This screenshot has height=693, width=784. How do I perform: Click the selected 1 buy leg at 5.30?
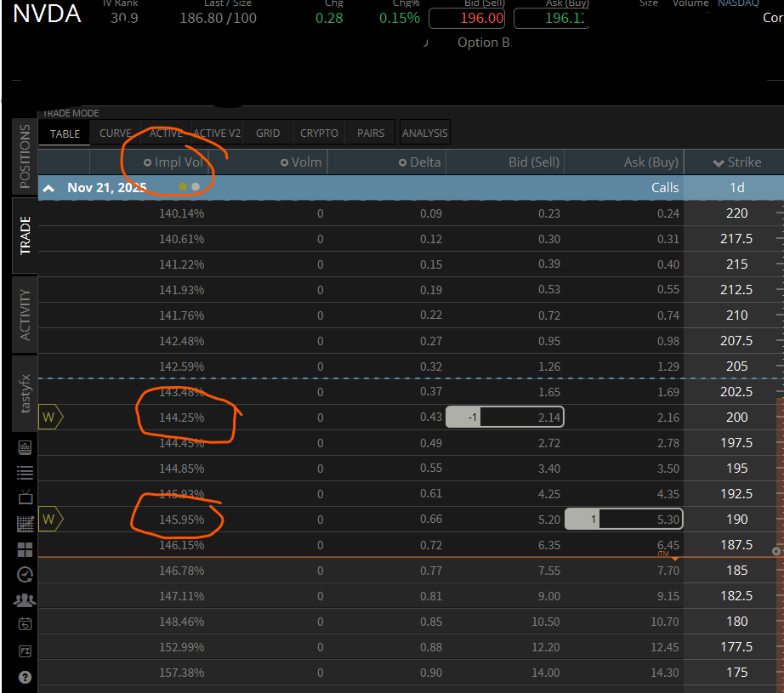(x=623, y=519)
